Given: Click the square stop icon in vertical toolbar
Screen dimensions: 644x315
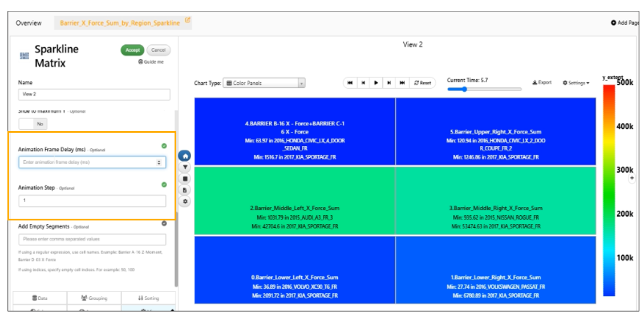Looking at the screenshot, I should [185, 179].
